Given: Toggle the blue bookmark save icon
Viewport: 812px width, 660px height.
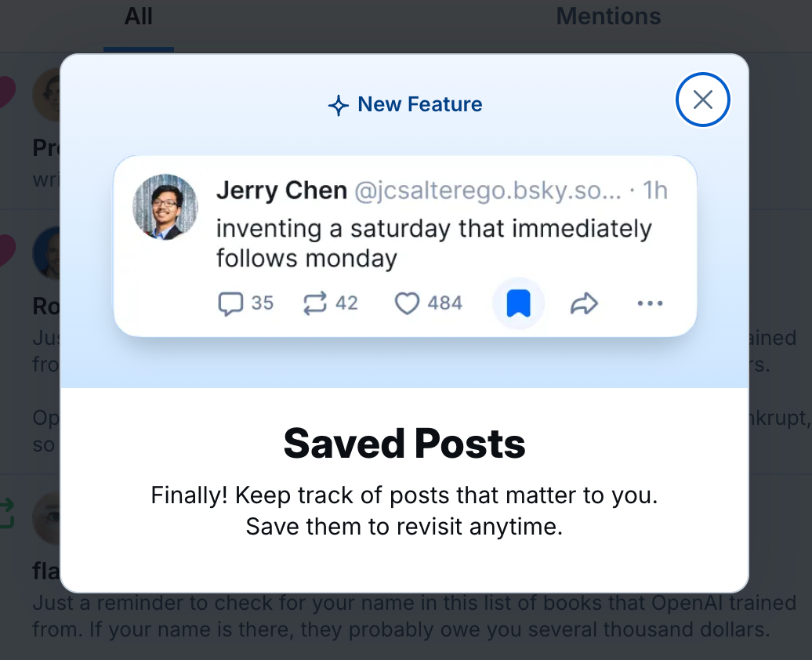Looking at the screenshot, I should [x=518, y=303].
